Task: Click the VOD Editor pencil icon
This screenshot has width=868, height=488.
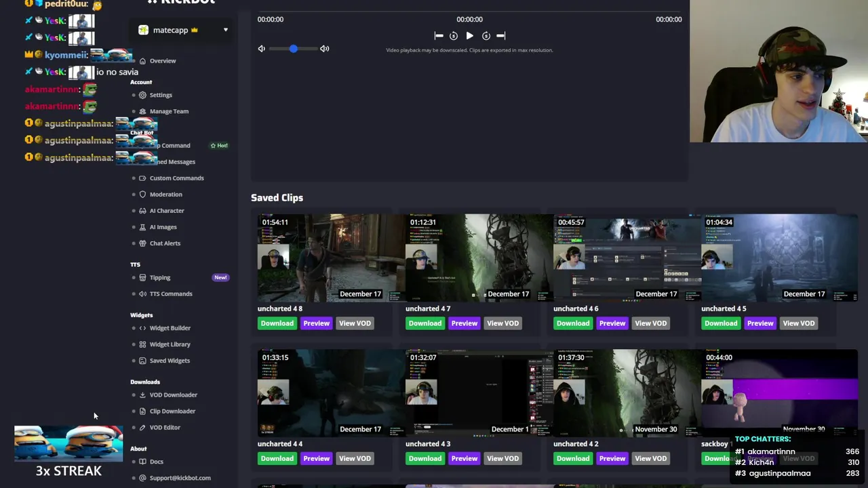Action: pos(142,428)
